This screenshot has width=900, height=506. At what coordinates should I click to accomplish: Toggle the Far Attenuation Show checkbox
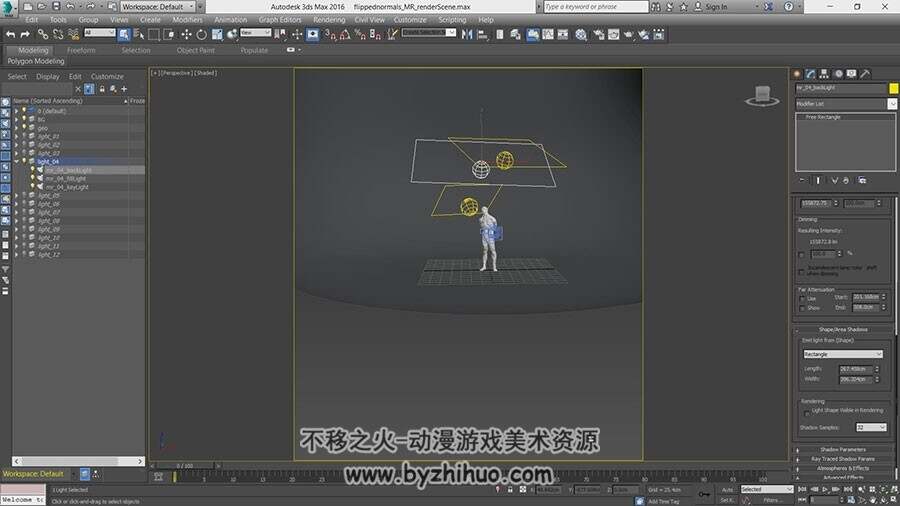pos(802,308)
